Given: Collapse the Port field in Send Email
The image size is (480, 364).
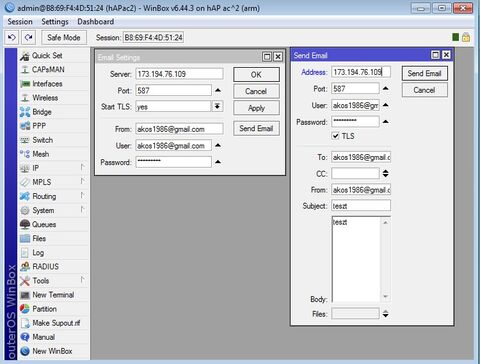Looking at the screenshot, I should (x=385, y=89).
